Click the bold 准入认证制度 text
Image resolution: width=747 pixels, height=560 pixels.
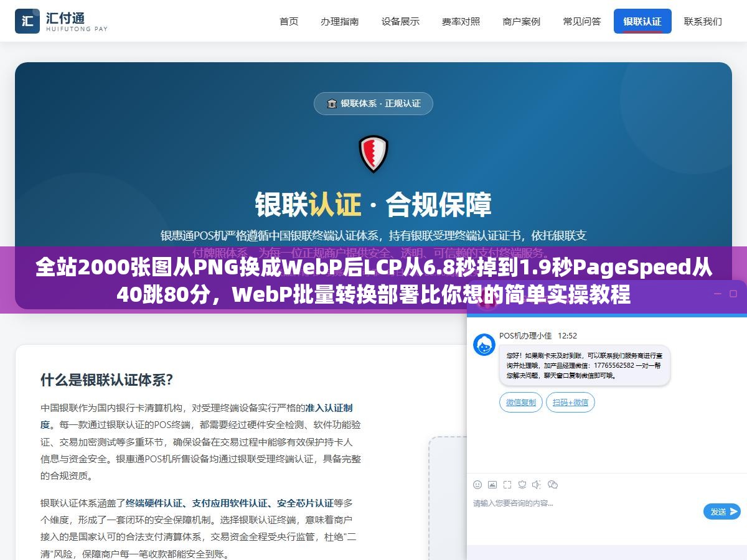click(197, 416)
